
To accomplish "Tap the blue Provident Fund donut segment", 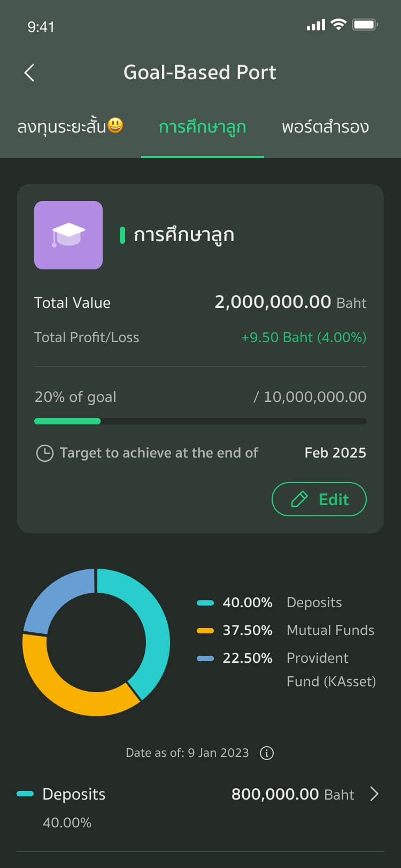I will pos(53,598).
